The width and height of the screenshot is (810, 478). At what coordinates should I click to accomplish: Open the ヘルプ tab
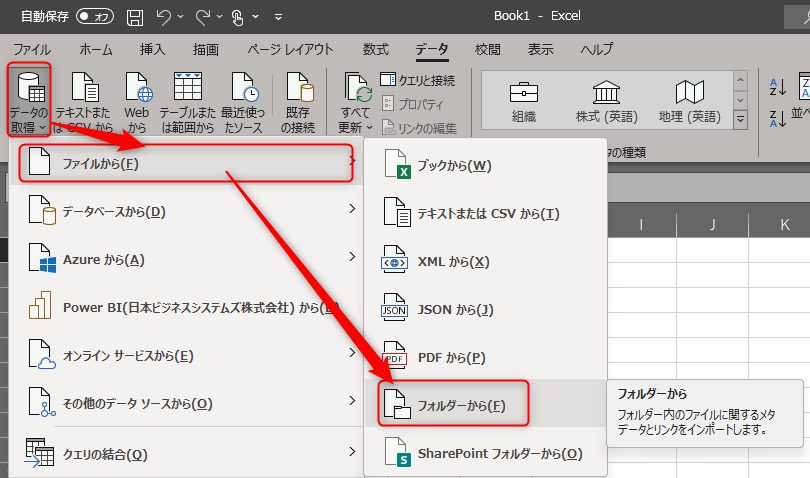tap(597, 50)
